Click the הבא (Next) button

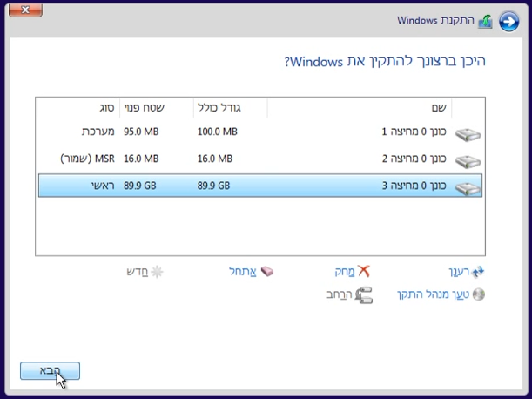pyautogui.click(x=50, y=371)
